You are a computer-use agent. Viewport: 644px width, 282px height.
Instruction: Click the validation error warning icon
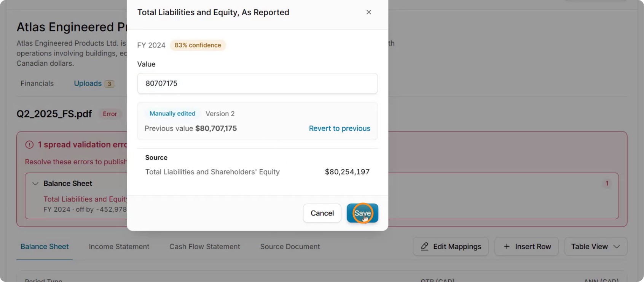click(x=29, y=145)
